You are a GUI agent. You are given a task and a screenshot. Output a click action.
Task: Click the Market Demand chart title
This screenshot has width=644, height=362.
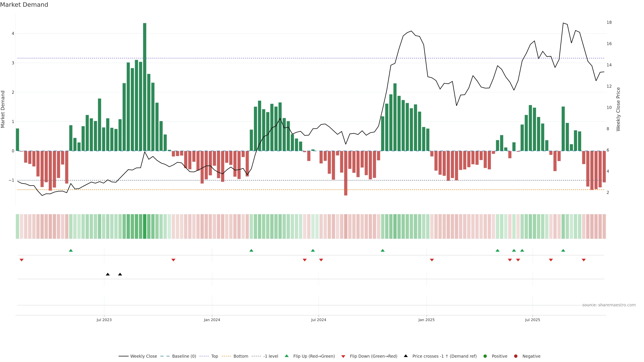coord(24,5)
